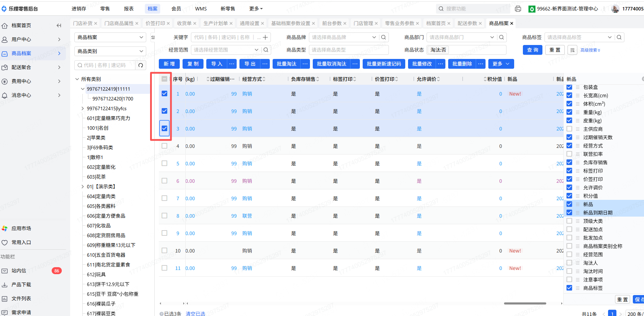Uncheck the row 1 checkbox
Viewport: 644px width, 316px height.
pyautogui.click(x=164, y=93)
